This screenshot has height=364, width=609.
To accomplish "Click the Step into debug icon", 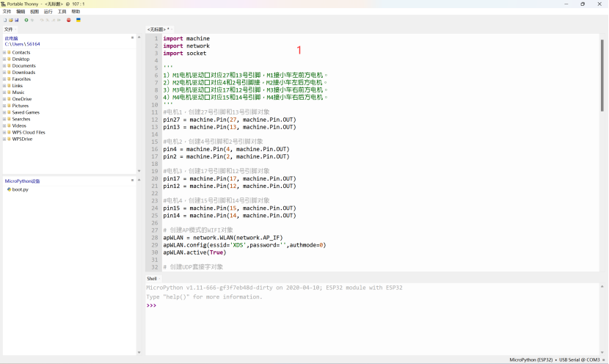I will coord(48,21).
